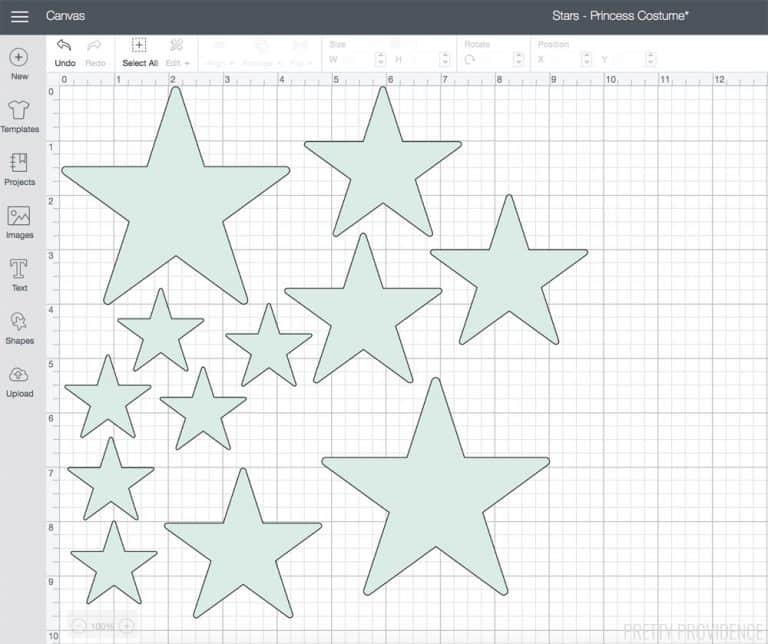Viewport: 768px width, 644px height.
Task: Zoom in with the plus button
Action: [127, 626]
